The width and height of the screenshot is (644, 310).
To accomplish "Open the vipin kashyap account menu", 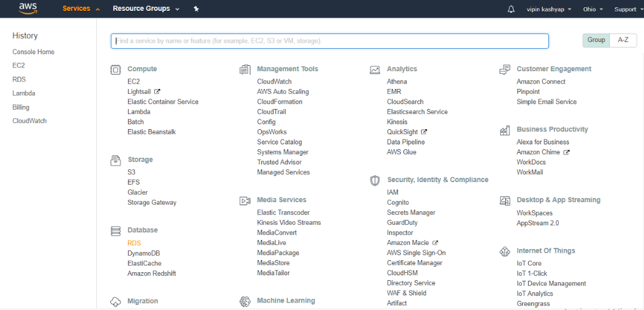I will pos(549,9).
